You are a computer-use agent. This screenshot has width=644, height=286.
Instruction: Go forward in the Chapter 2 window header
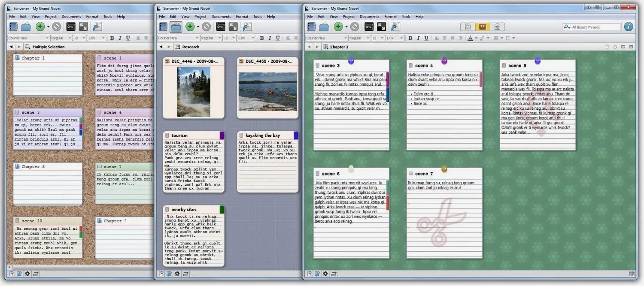click(317, 47)
